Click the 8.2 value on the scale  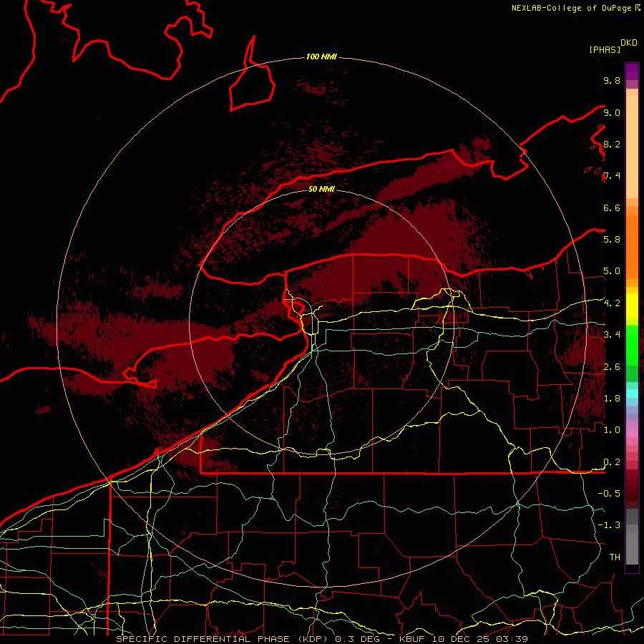(x=612, y=144)
